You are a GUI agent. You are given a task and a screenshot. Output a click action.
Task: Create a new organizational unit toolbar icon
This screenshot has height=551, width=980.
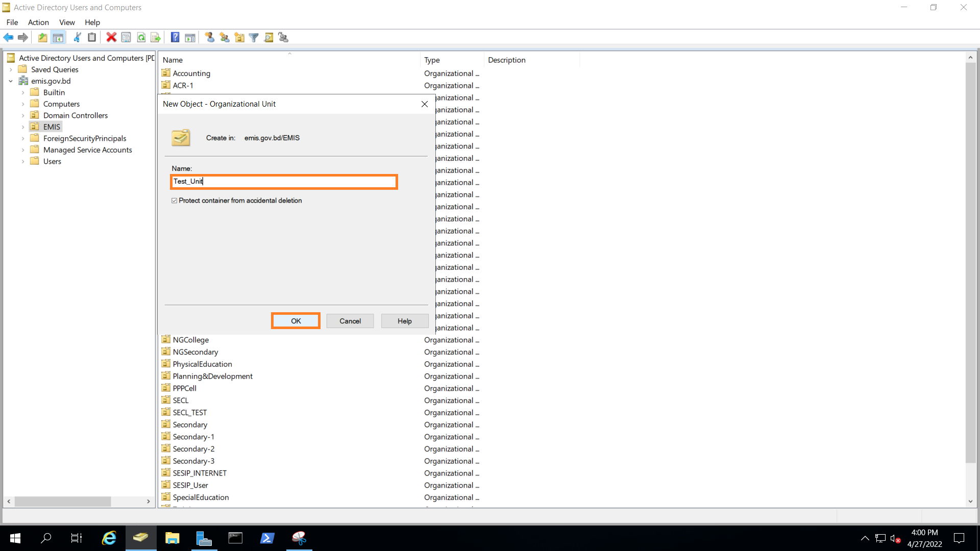coord(239,37)
